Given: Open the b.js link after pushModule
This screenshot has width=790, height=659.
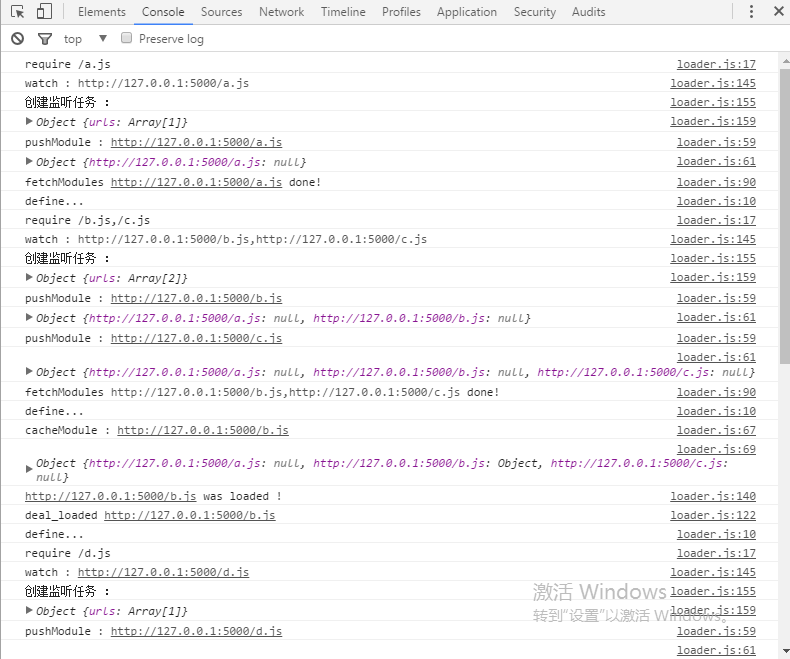Looking at the screenshot, I should (196, 298).
